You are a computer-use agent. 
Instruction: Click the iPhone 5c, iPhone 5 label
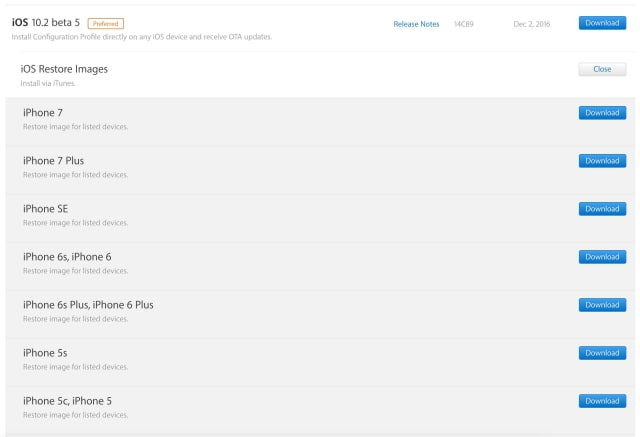point(67,401)
